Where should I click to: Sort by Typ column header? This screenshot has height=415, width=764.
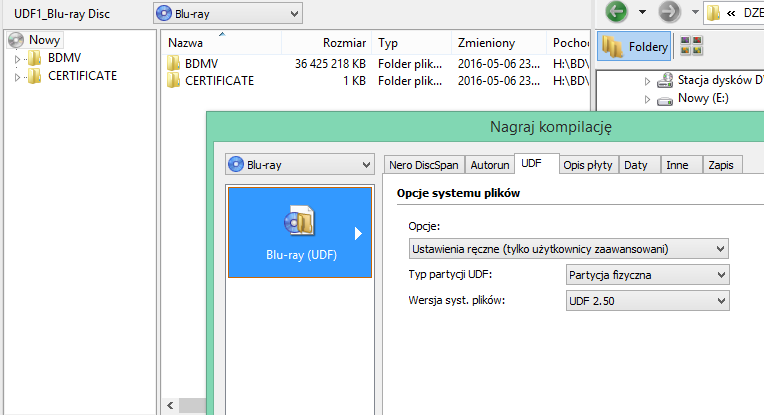(x=412, y=43)
